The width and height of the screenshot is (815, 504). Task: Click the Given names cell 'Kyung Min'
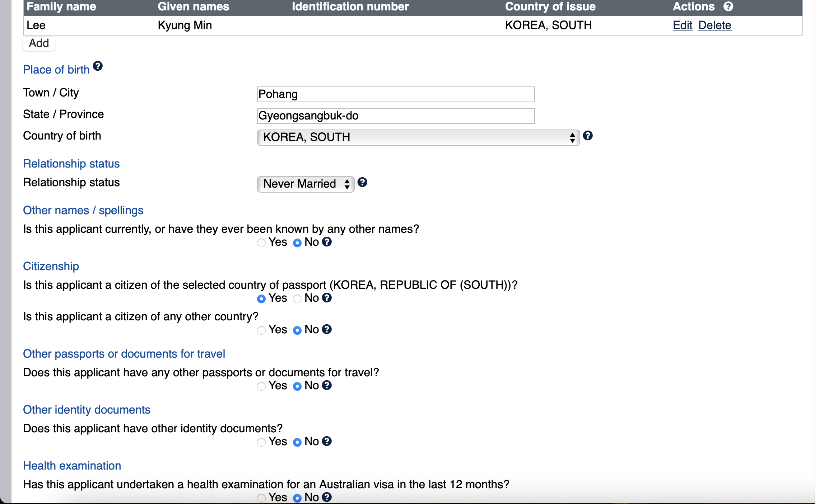point(185,25)
